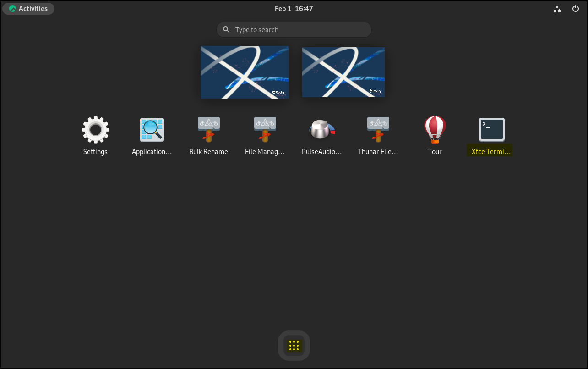Launch the Application Finder
588x369 pixels.
[152, 129]
